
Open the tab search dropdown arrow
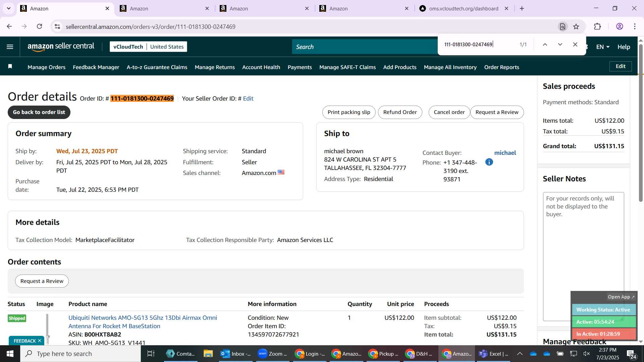click(x=9, y=8)
